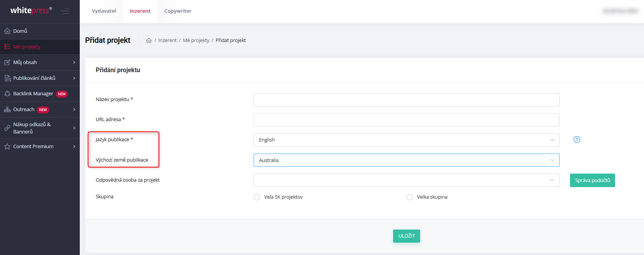This screenshot has height=255, width=644.
Task: Click the WhitePress logo
Action: coord(31,10)
